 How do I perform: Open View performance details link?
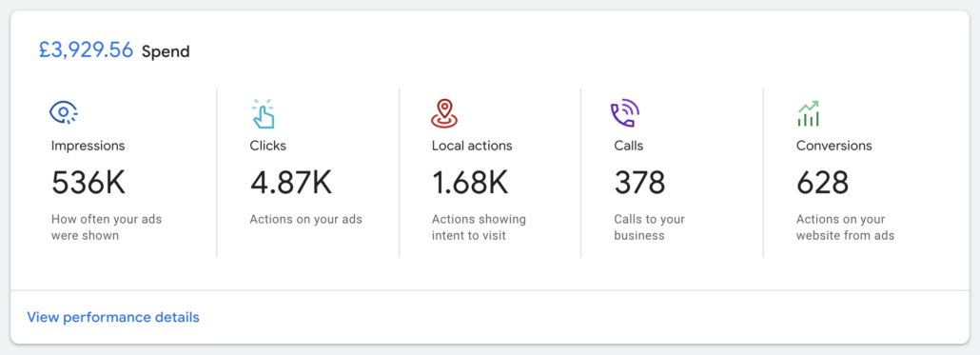pos(113,317)
